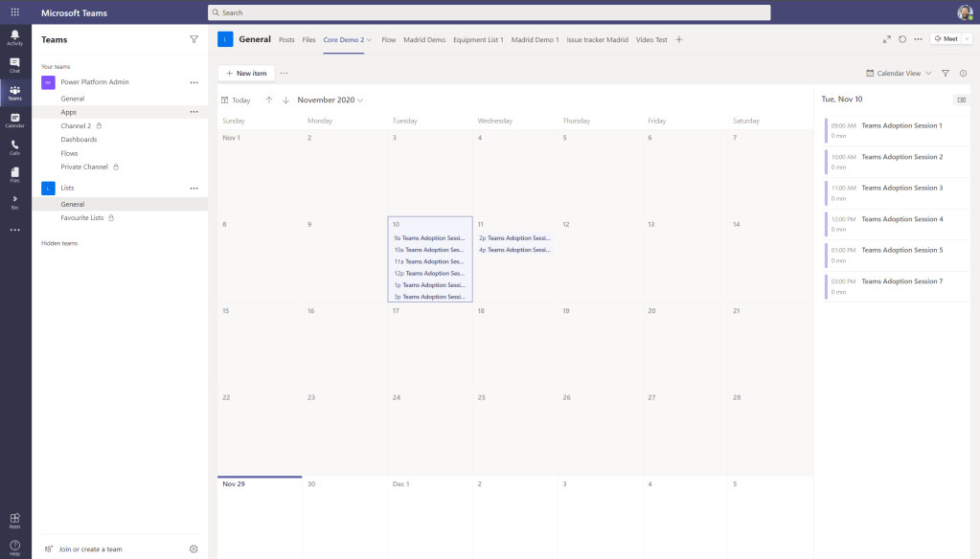The width and height of the screenshot is (980, 559).
Task: Click the Search box at top
Action: [489, 12]
